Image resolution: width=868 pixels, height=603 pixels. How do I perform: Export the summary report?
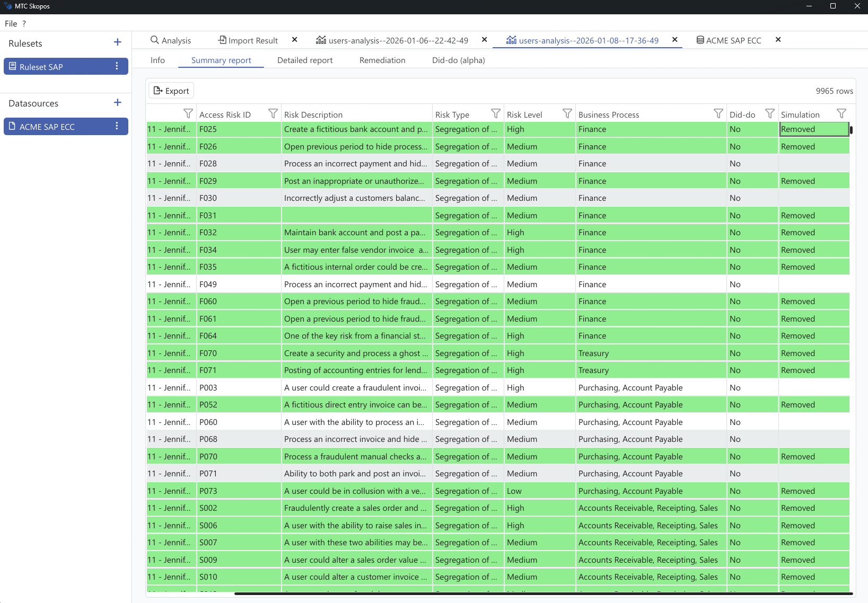coord(171,91)
